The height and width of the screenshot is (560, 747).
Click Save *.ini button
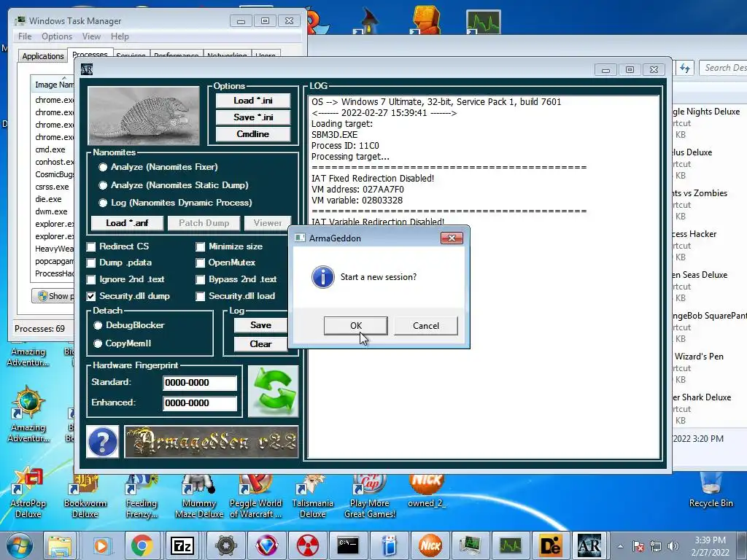pos(253,117)
